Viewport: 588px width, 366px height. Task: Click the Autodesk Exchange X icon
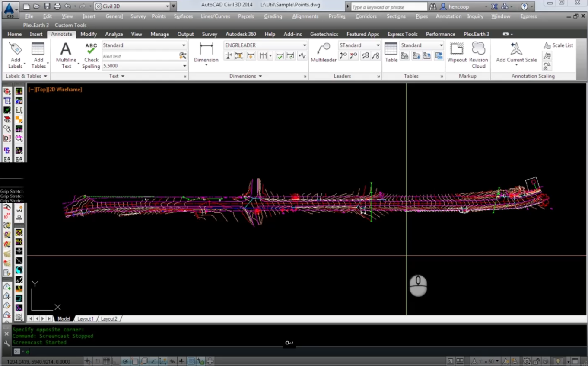coord(494,6)
